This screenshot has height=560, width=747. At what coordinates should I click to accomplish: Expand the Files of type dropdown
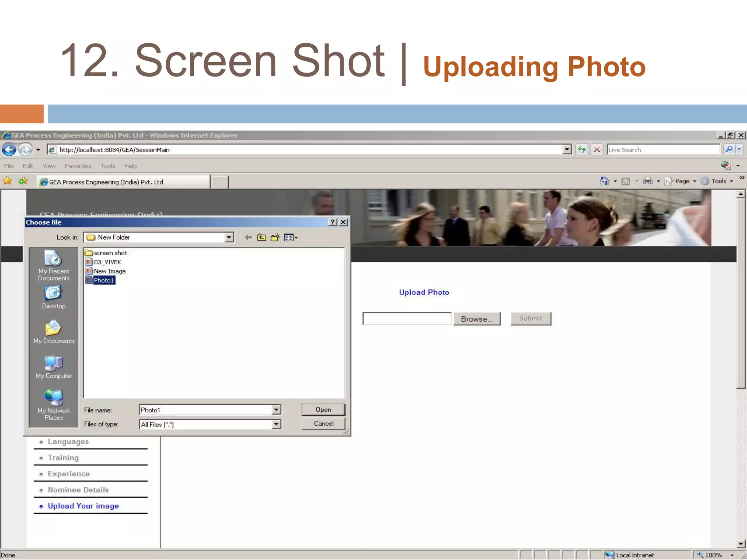(276, 424)
